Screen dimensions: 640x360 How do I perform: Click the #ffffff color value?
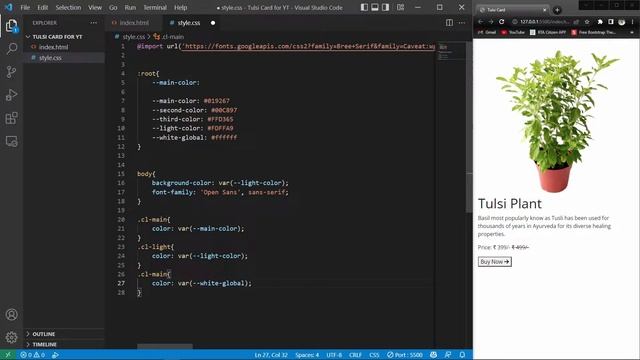[x=224, y=138]
